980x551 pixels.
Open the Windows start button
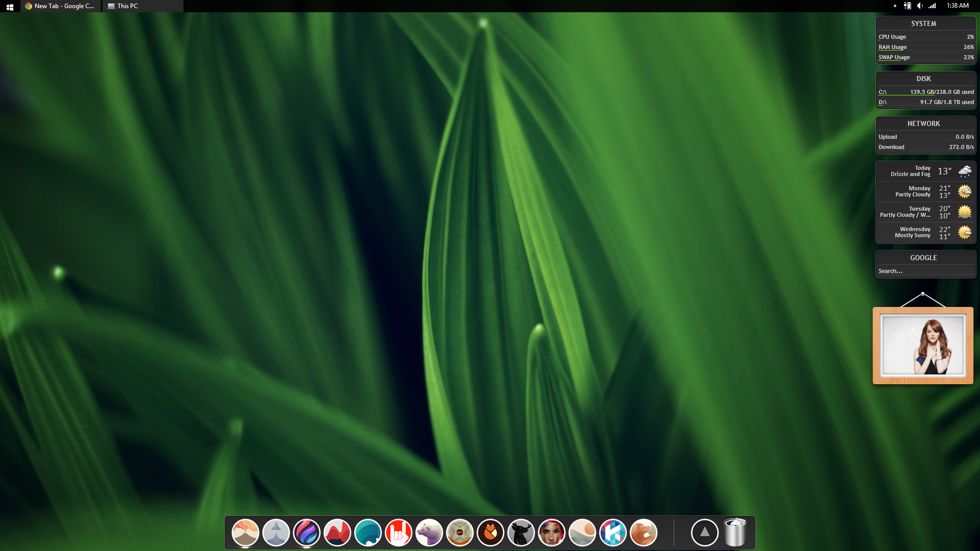(x=10, y=6)
